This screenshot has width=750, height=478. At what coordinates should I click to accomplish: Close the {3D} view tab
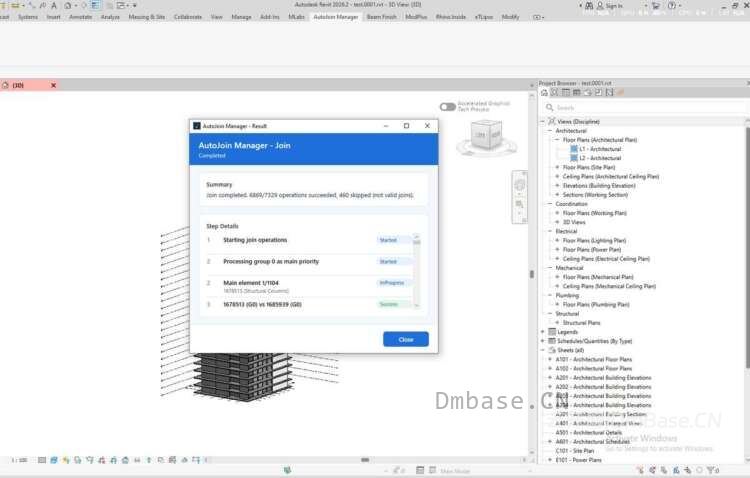54,85
